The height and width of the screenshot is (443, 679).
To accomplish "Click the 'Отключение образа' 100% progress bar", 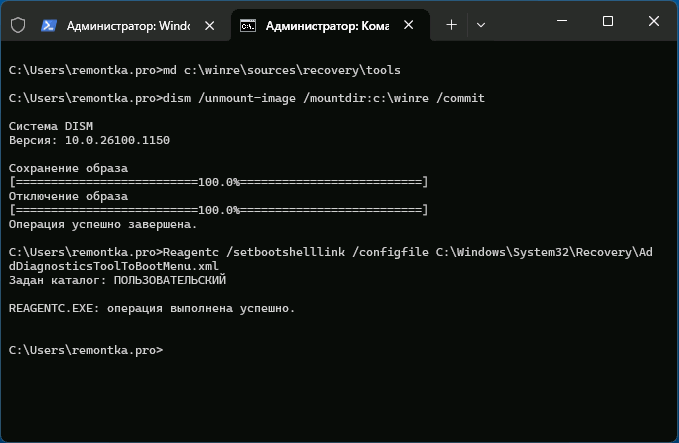I will click(x=218, y=210).
